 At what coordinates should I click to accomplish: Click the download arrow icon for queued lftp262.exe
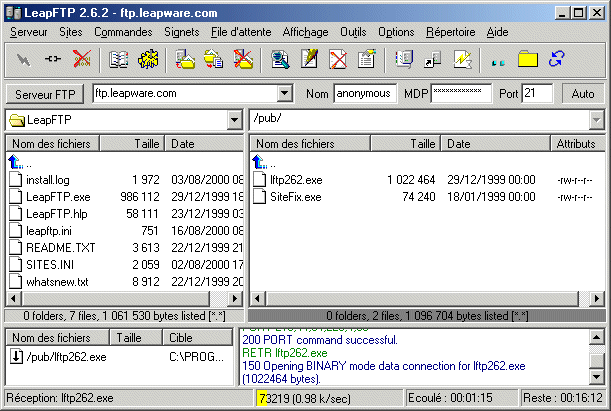[x=16, y=356]
